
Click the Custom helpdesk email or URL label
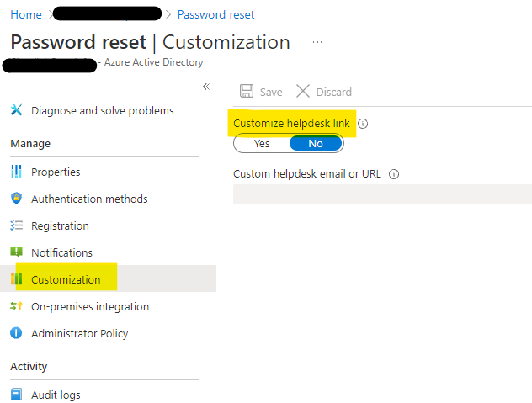[307, 173]
